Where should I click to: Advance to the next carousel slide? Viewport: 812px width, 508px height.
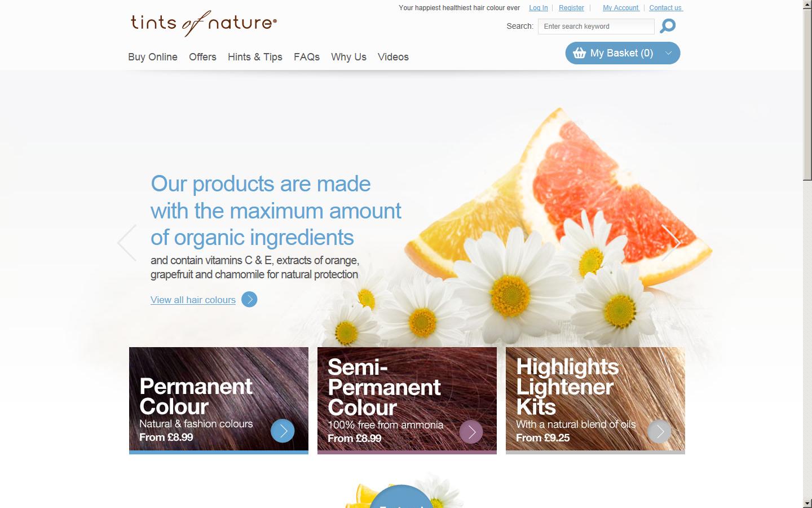pos(670,243)
